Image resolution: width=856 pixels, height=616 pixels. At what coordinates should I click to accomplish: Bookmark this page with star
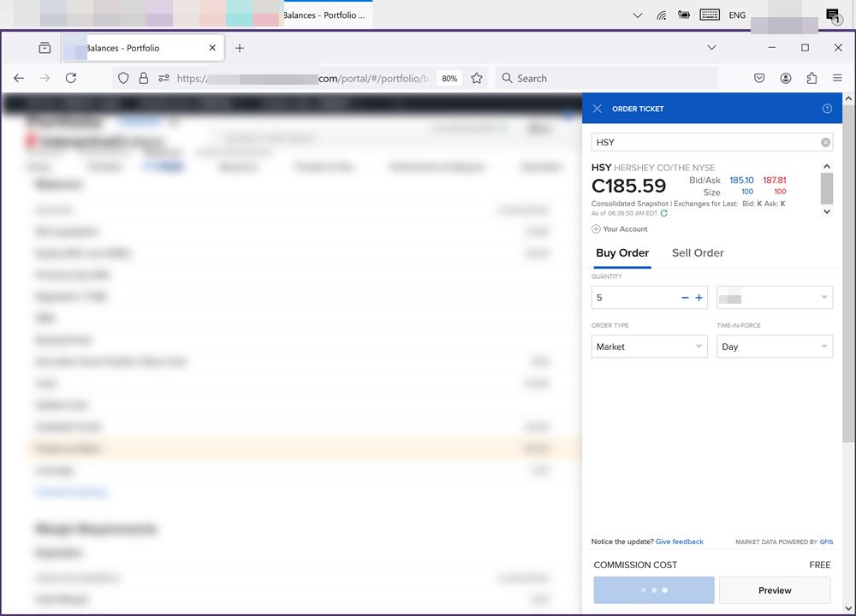[x=477, y=78]
